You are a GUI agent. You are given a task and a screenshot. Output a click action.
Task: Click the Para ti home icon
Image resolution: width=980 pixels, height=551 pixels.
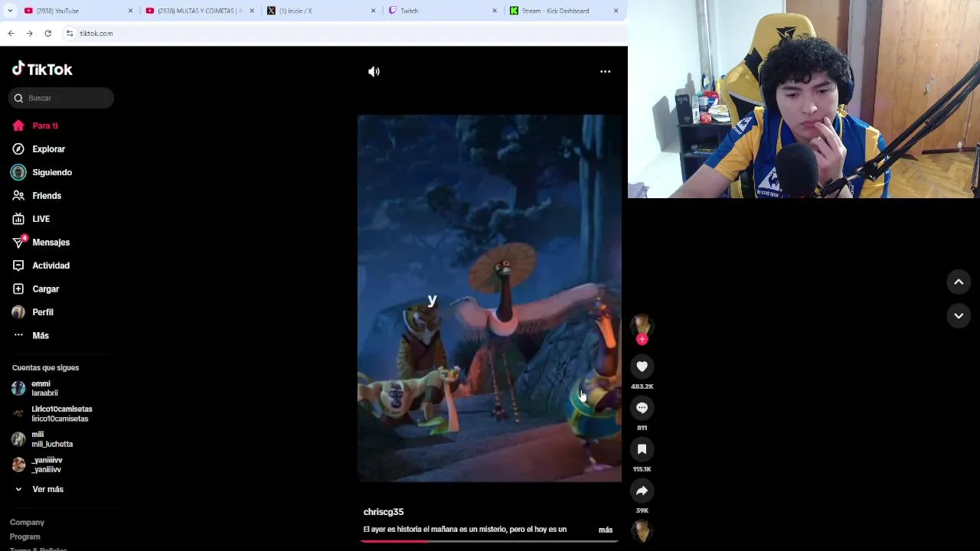click(18, 126)
